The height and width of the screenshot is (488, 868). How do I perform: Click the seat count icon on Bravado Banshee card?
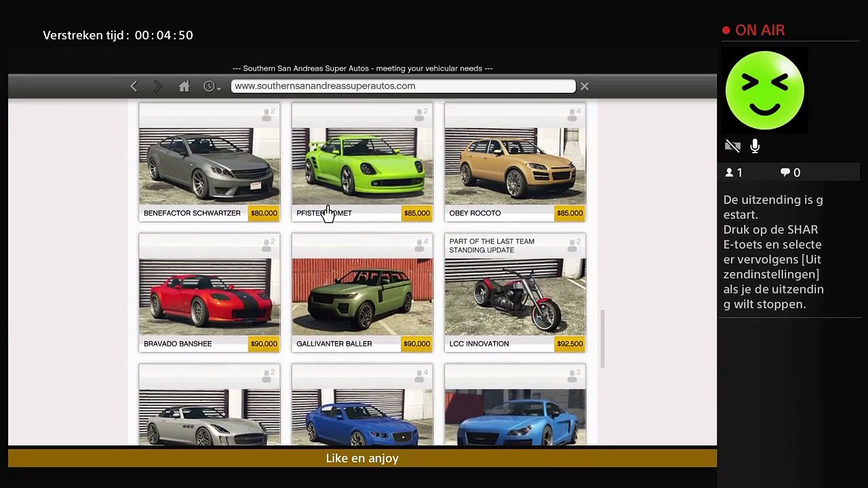[269, 245]
